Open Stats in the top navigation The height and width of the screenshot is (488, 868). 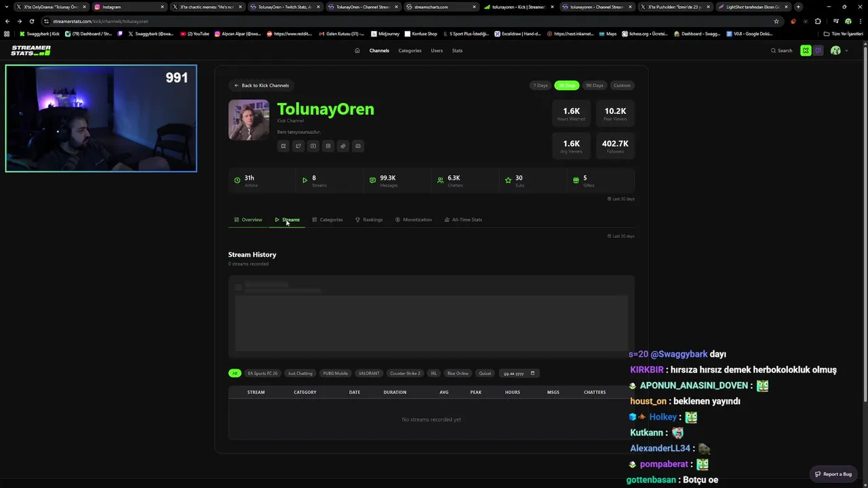(x=458, y=50)
